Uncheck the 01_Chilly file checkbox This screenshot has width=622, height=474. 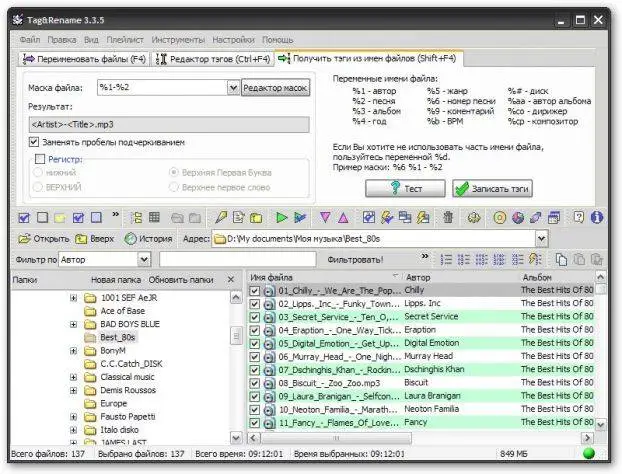pyautogui.click(x=254, y=291)
